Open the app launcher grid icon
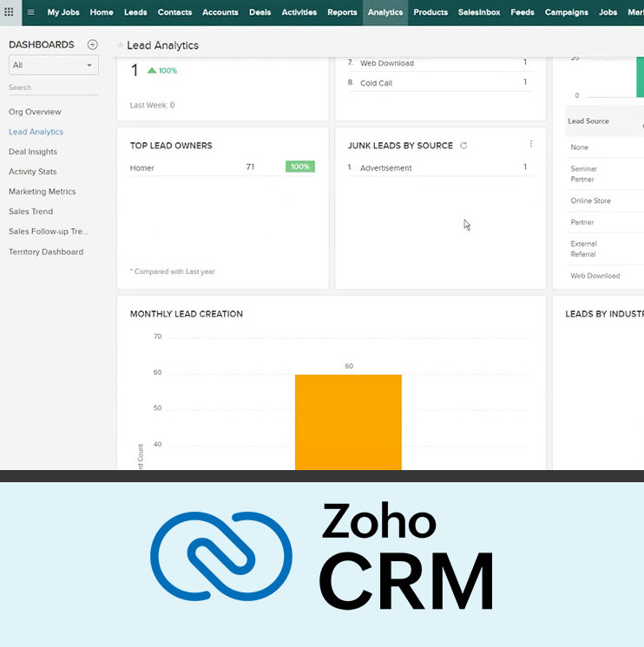Image resolution: width=644 pixels, height=647 pixels. 10,12
